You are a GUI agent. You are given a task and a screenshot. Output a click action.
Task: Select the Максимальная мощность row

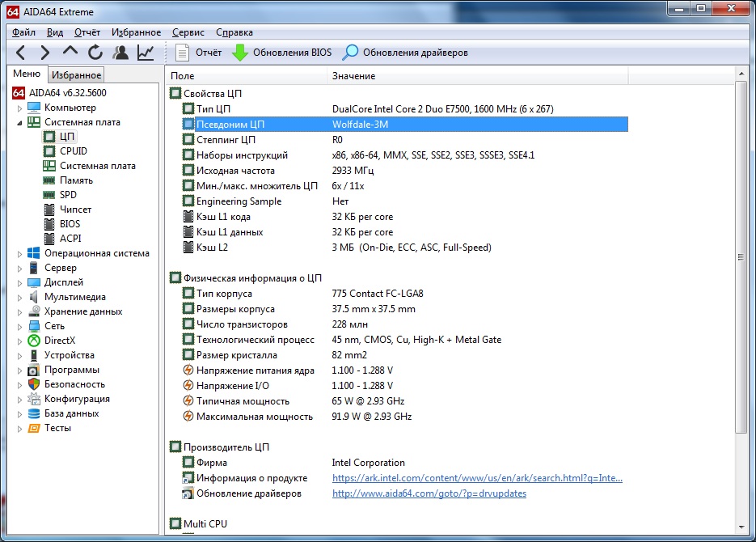[404, 417]
